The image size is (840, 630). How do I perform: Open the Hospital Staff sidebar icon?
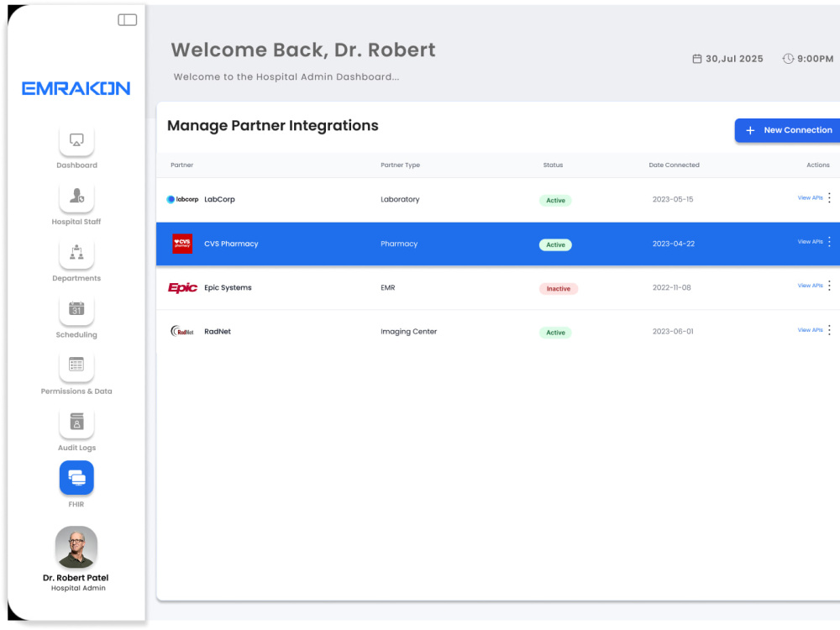(x=76, y=197)
